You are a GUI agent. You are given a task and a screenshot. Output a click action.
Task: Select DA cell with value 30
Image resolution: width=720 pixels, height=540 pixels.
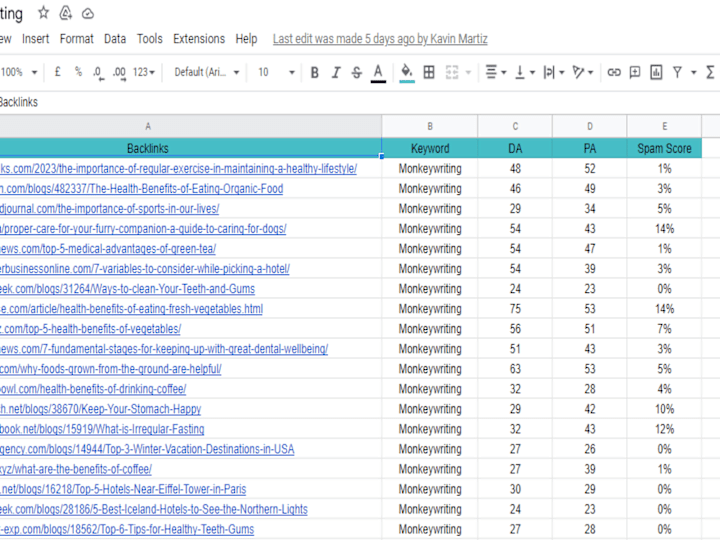click(x=515, y=489)
